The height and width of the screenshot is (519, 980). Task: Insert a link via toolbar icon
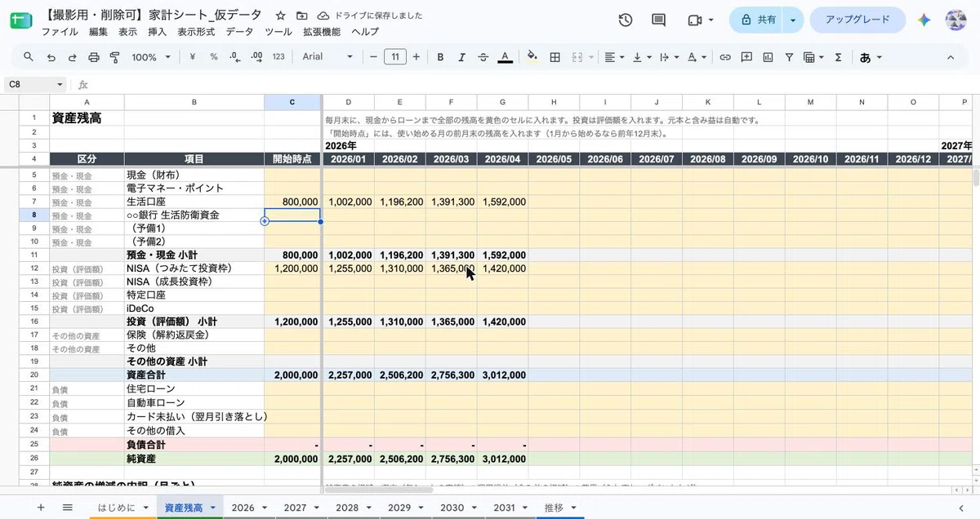[724, 57]
